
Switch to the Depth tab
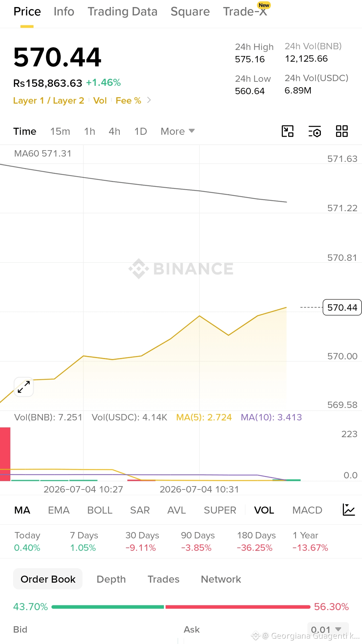tap(111, 579)
